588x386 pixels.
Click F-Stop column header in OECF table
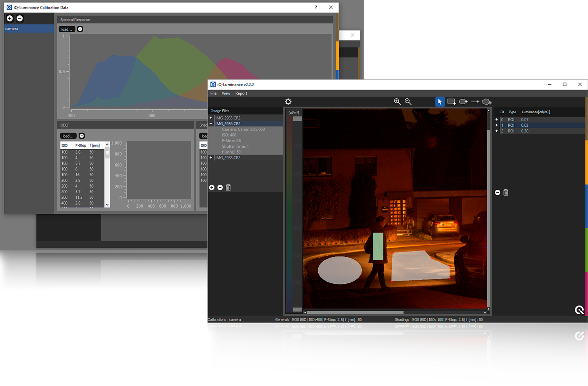[x=80, y=145]
